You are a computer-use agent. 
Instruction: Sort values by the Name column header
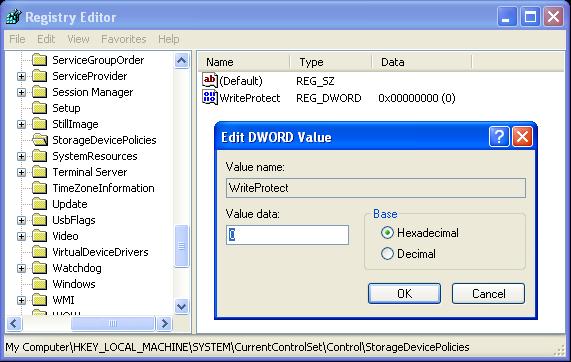click(244, 62)
